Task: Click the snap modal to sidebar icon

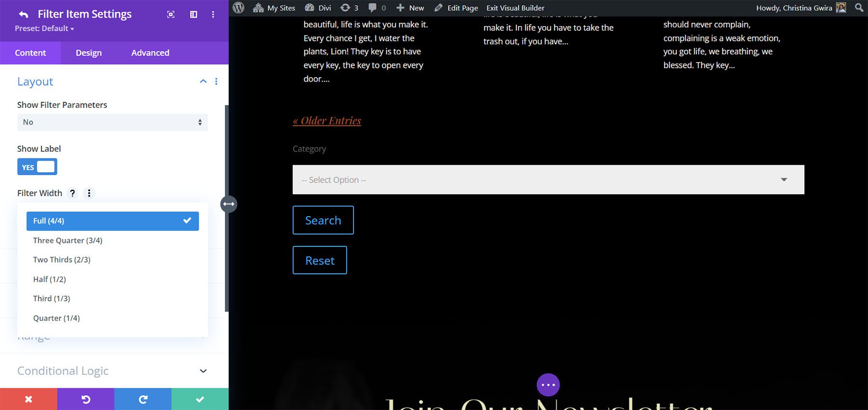Action: click(193, 14)
